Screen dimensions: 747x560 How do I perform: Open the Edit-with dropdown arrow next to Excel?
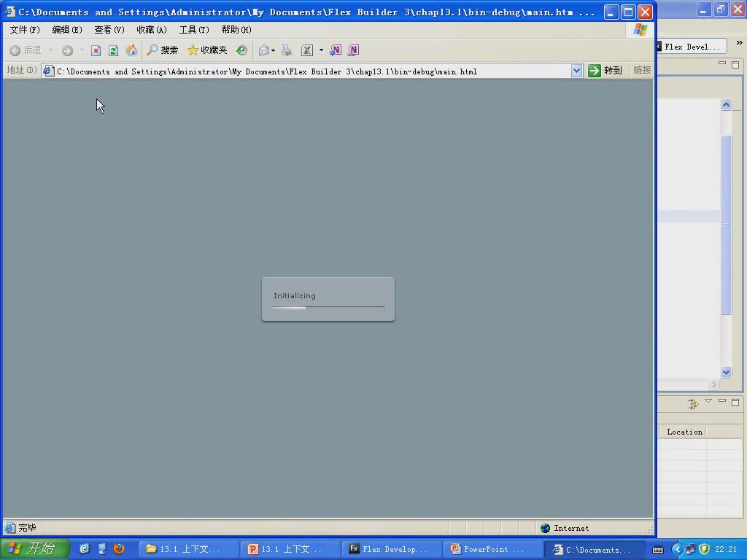click(x=321, y=50)
